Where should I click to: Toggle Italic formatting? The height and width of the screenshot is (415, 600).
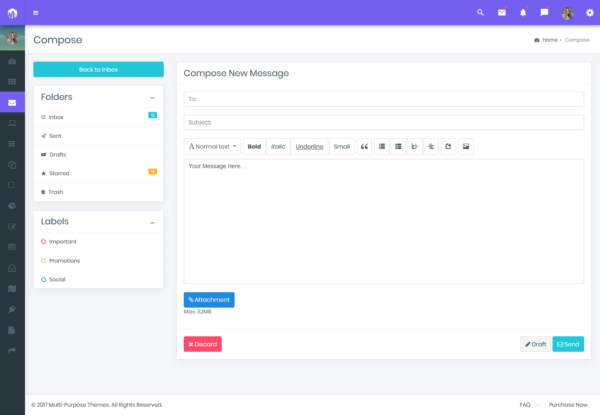(x=278, y=146)
